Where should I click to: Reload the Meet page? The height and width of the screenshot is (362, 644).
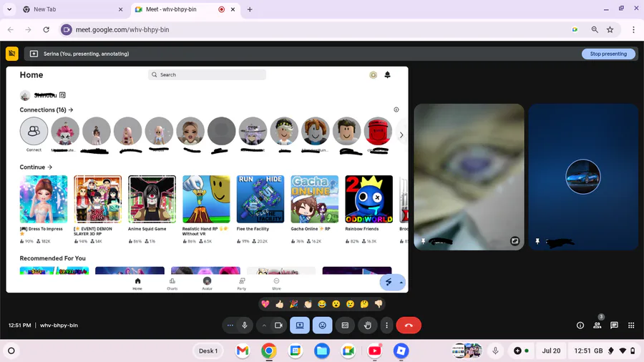click(x=46, y=29)
